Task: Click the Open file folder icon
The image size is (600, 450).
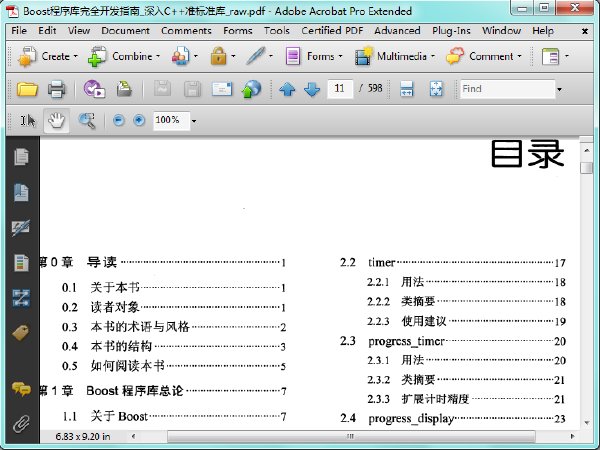Action: click(x=27, y=89)
